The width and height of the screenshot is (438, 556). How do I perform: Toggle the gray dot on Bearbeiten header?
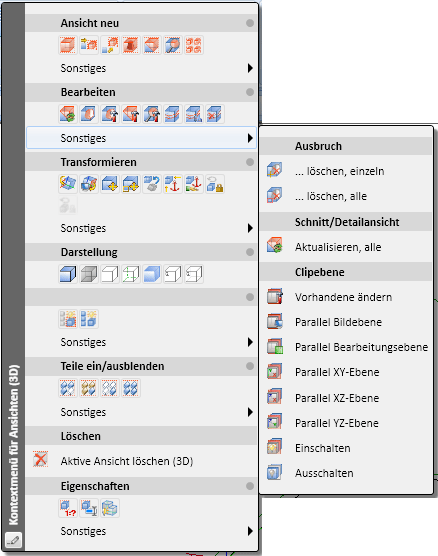coord(250,92)
